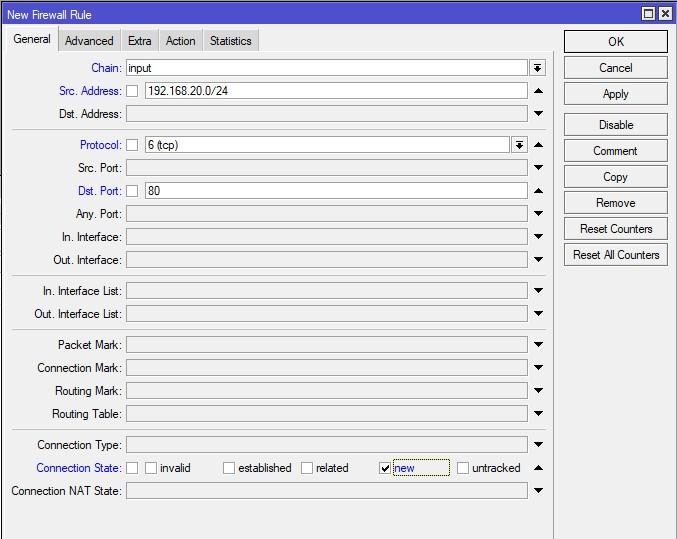Copy the firewall rule
Image resolution: width=677 pixels, height=539 pixels.
tap(616, 177)
